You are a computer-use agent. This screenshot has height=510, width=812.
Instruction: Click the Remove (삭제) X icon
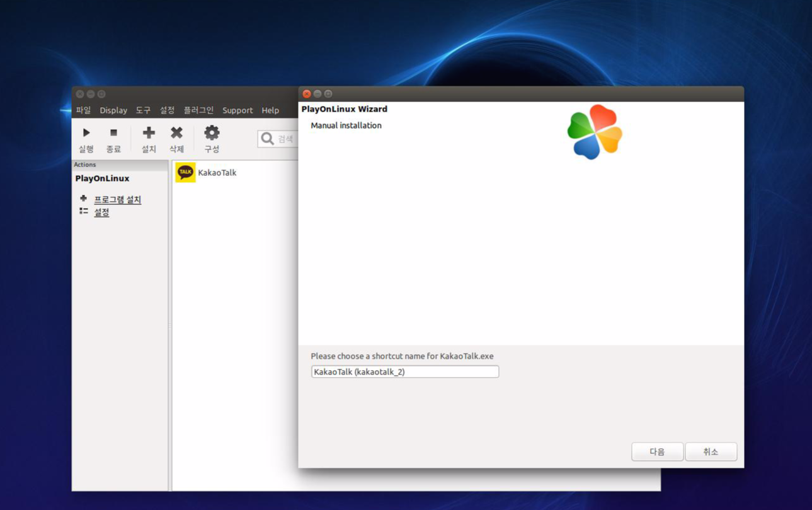[176, 132]
